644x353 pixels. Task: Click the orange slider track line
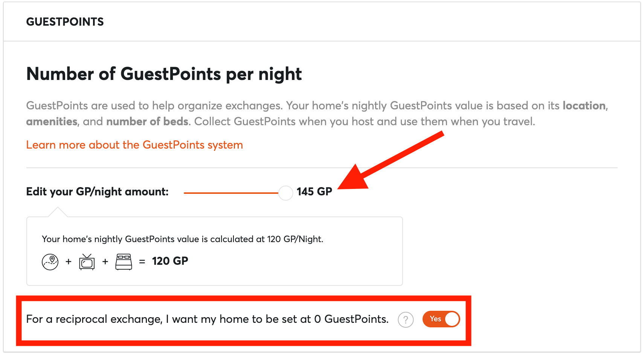pos(231,193)
